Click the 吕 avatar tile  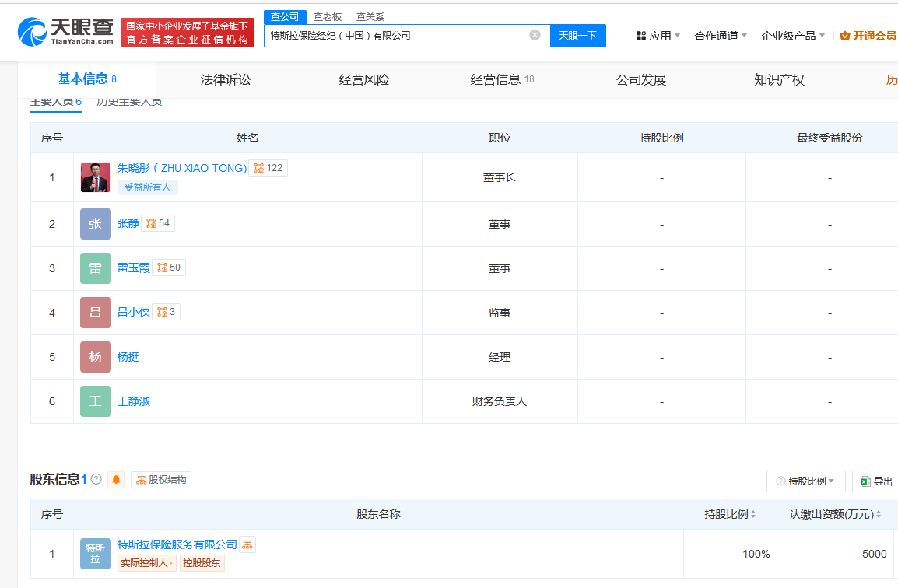click(x=96, y=313)
